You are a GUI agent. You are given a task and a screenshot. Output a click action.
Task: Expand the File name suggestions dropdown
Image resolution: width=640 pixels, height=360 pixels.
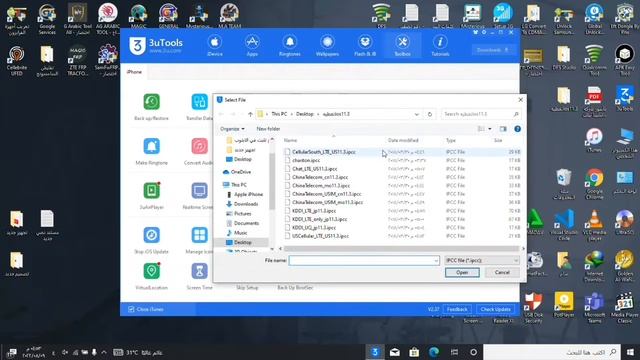pyautogui.click(x=436, y=260)
